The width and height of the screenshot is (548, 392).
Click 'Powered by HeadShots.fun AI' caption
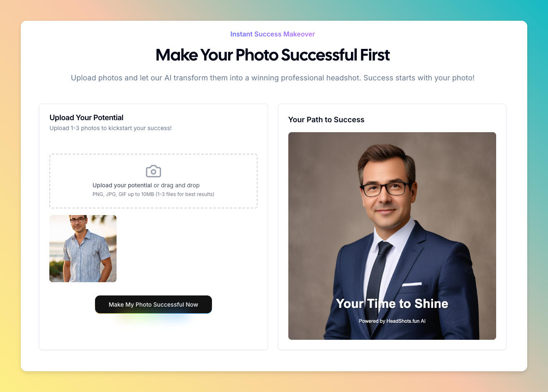tap(392, 321)
